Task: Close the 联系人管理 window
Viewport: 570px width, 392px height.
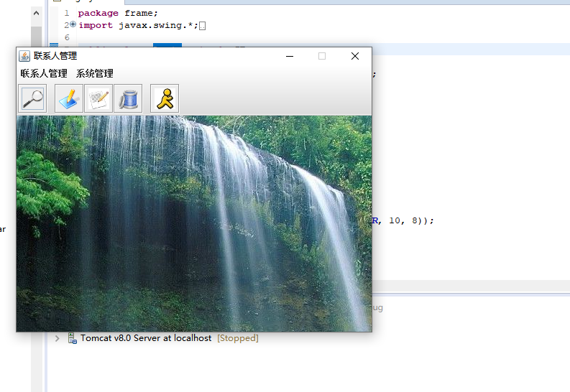Action: (355, 56)
